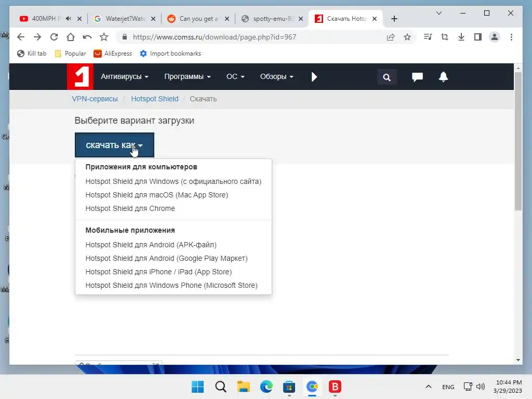Open the browser downloads icon
The height and width of the screenshot is (399, 532).
pos(461,37)
